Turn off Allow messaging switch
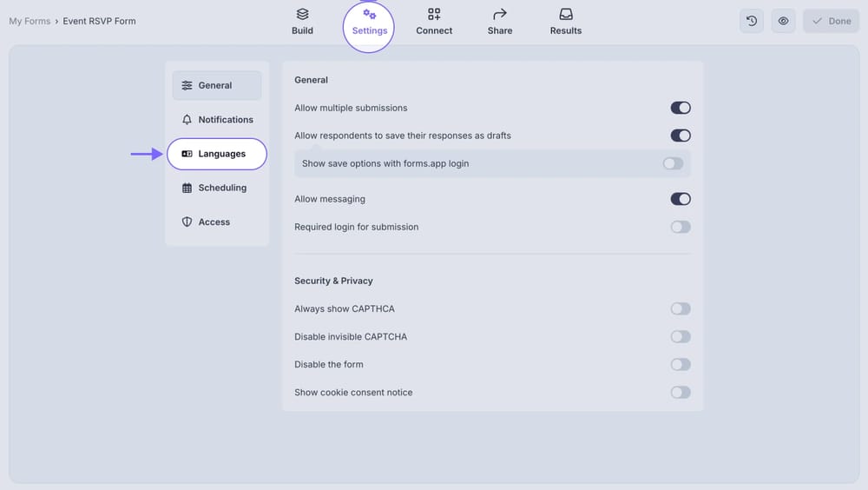This screenshot has height=490, width=868. 681,199
